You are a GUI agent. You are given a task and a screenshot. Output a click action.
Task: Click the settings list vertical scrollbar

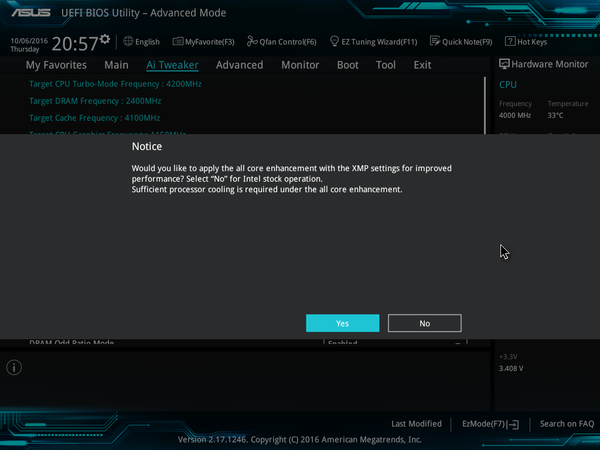(485, 105)
